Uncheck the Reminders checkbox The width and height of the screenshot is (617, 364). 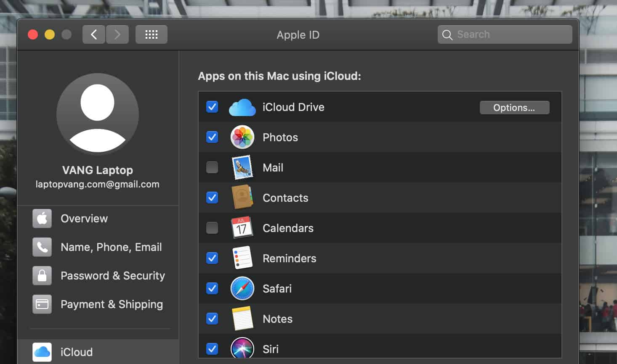click(x=212, y=258)
